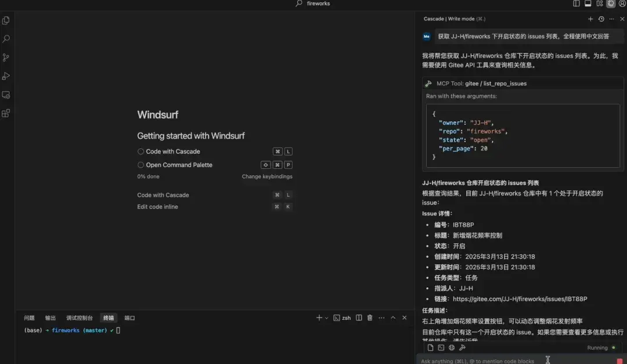The height and width of the screenshot is (364, 627).
Task: Click Edit code inline shortcut row
Action: click(215, 207)
